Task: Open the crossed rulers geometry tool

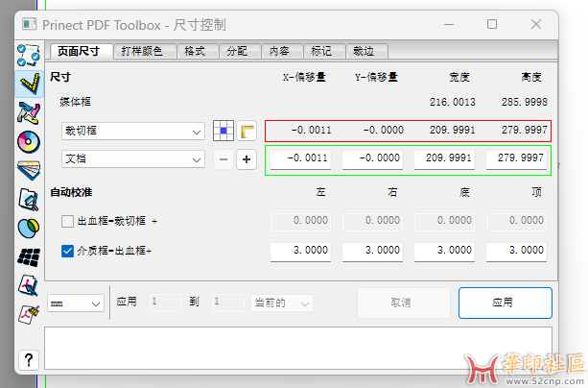Action: (x=29, y=112)
